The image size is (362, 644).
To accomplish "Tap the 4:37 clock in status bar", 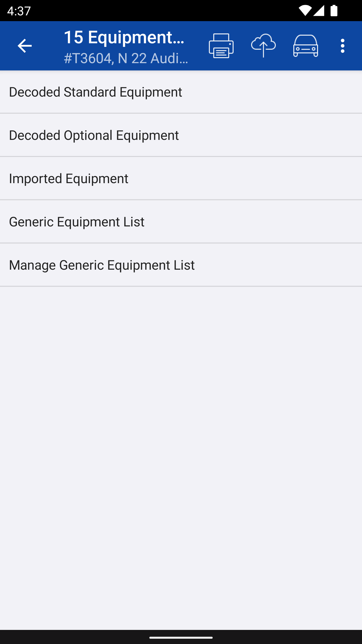I will click(x=19, y=11).
